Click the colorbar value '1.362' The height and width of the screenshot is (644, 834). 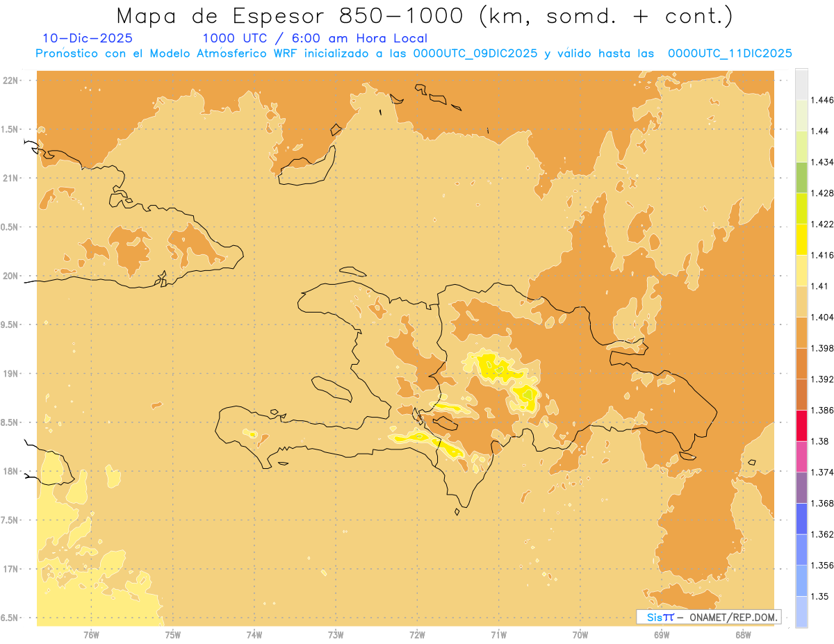click(824, 534)
